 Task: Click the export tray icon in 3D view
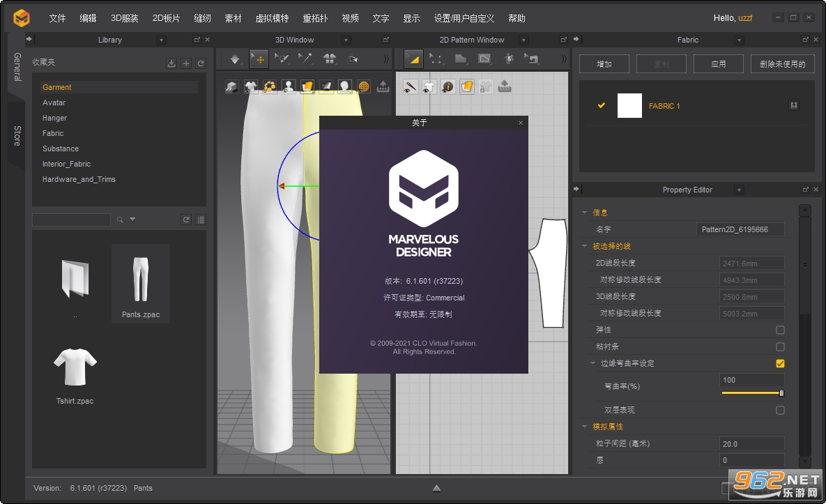pos(383,87)
